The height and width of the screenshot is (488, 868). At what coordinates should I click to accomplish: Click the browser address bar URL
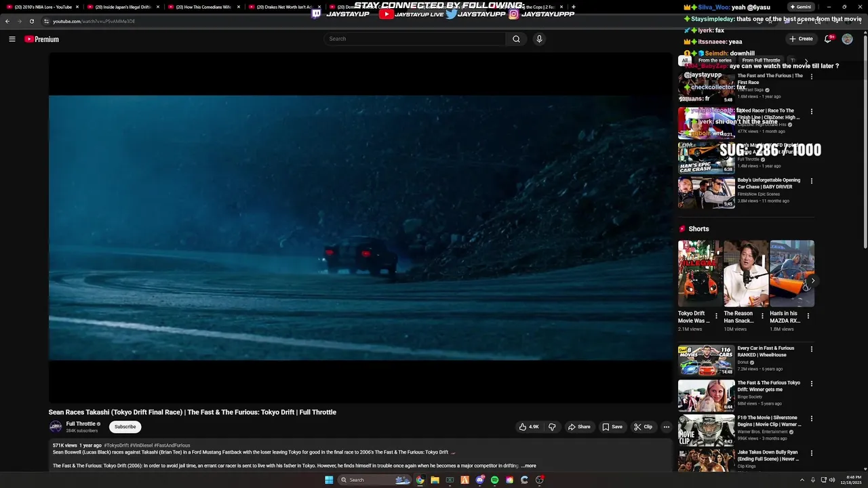point(94,21)
